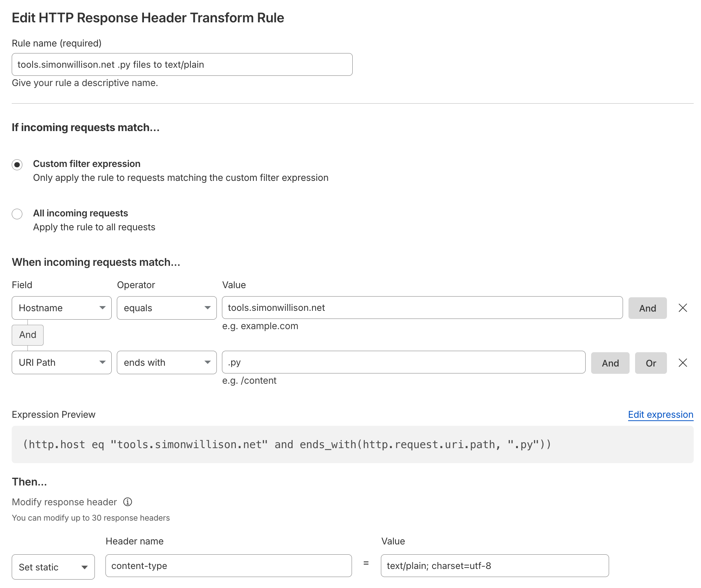Open the Edit expression link
The width and height of the screenshot is (701, 588).
click(660, 414)
